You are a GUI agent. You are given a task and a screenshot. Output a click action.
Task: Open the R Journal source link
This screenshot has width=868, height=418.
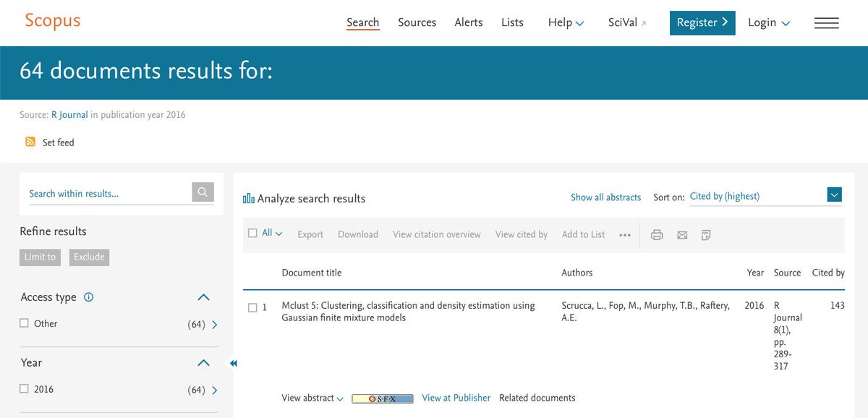69,114
